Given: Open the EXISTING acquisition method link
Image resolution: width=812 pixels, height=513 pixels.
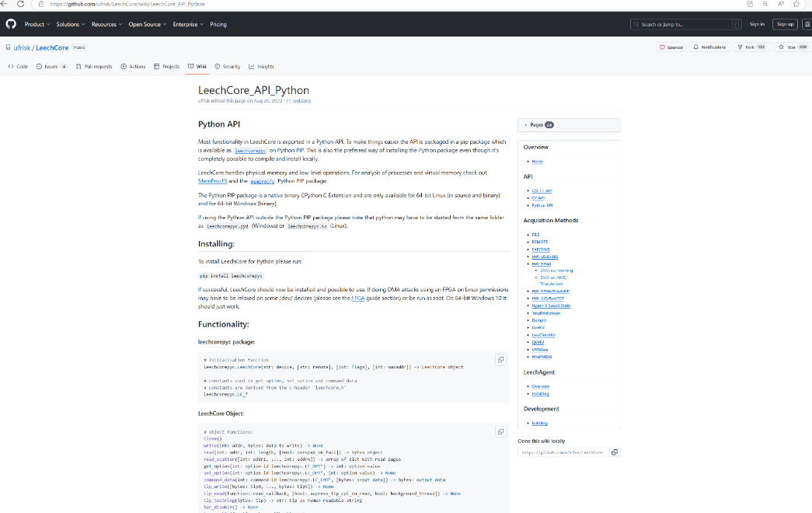Looking at the screenshot, I should click(x=541, y=250).
